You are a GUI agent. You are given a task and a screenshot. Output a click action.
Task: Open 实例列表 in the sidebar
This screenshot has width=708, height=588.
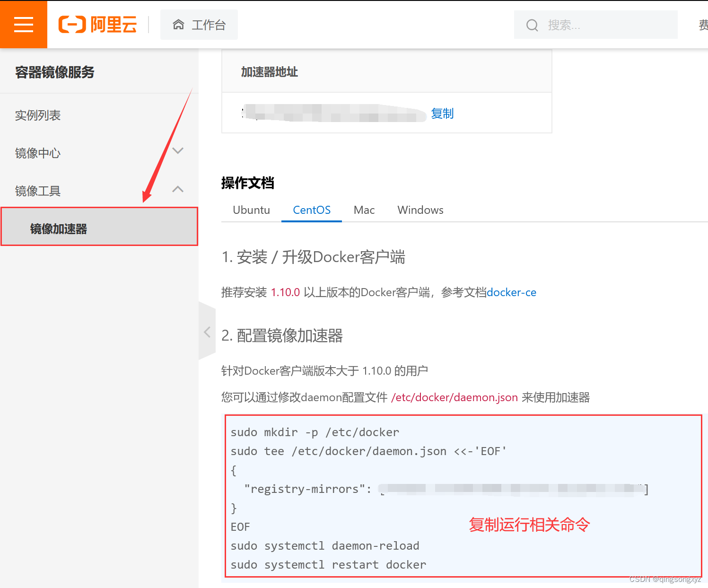pos(38,115)
